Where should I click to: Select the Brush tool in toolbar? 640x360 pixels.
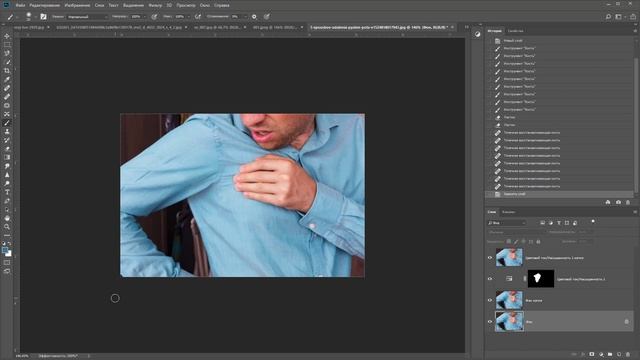7,123
